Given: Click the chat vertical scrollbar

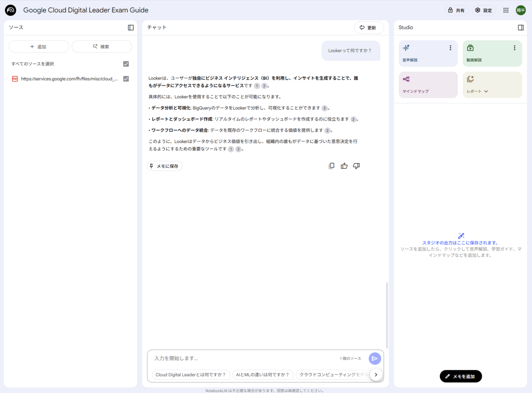Looking at the screenshot, I should (387, 315).
